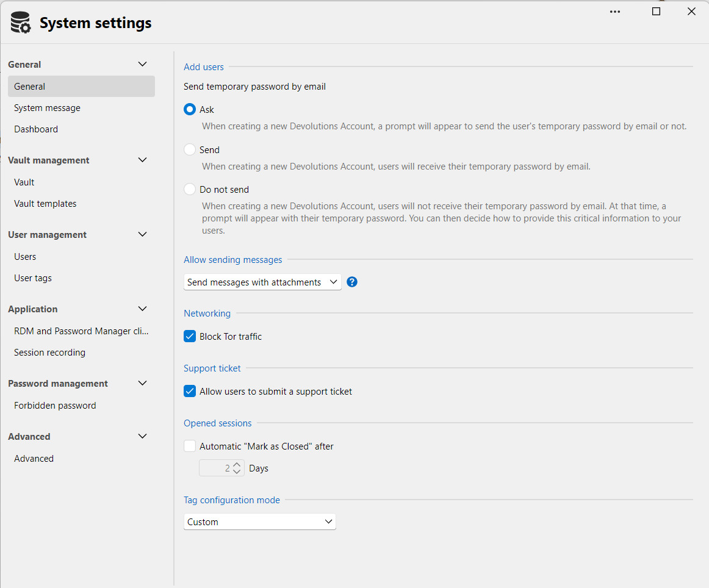Collapse the Password management section
Viewport: 709px width, 588px height.
(142, 383)
